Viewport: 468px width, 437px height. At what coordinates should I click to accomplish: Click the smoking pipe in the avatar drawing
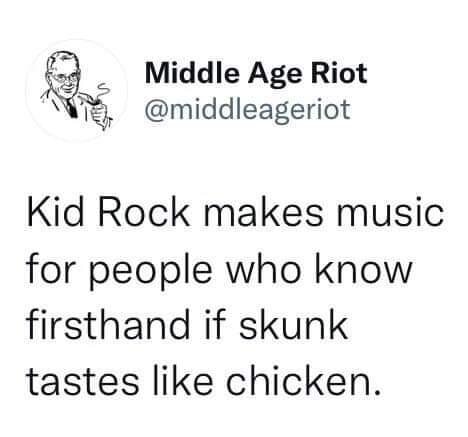click(x=89, y=98)
